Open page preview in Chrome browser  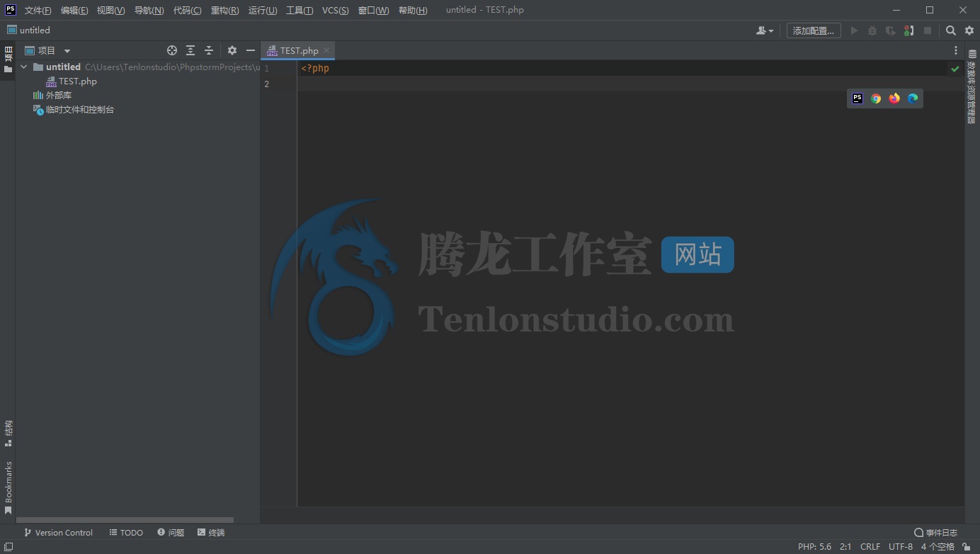876,98
